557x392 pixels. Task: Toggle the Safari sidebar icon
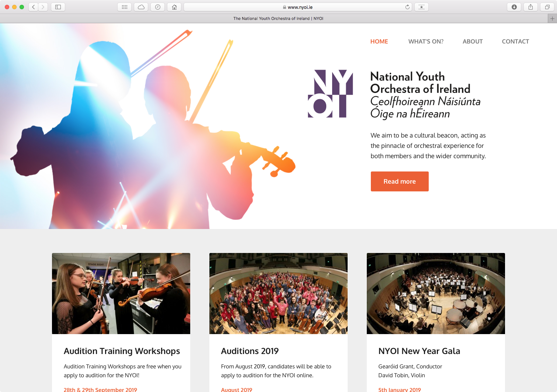58,7
